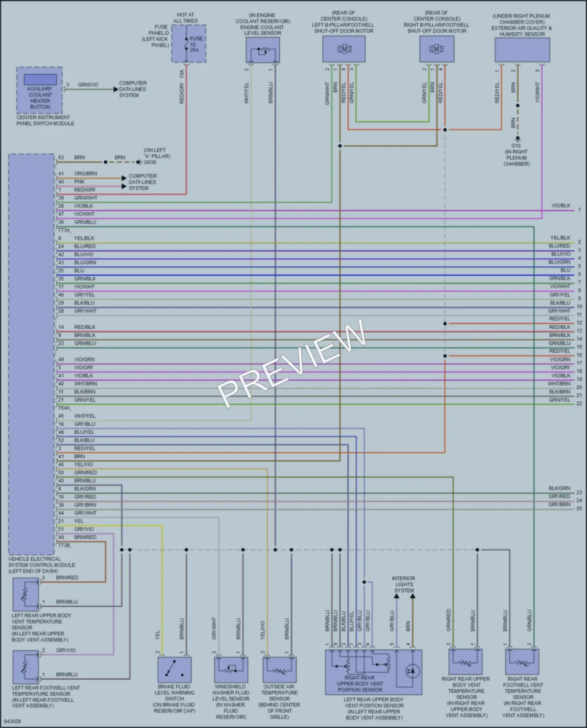Click 'BLK/GRN' at right-side reference 23
The image size is (587, 728).
pos(560,488)
